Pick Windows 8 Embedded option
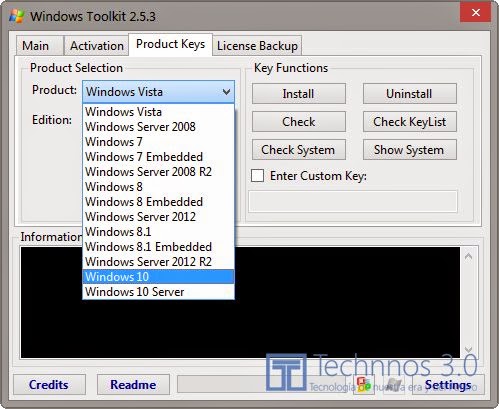 pos(158,202)
